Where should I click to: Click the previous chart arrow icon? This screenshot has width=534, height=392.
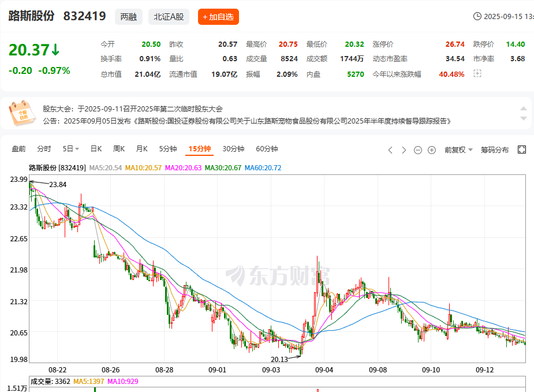[390, 150]
